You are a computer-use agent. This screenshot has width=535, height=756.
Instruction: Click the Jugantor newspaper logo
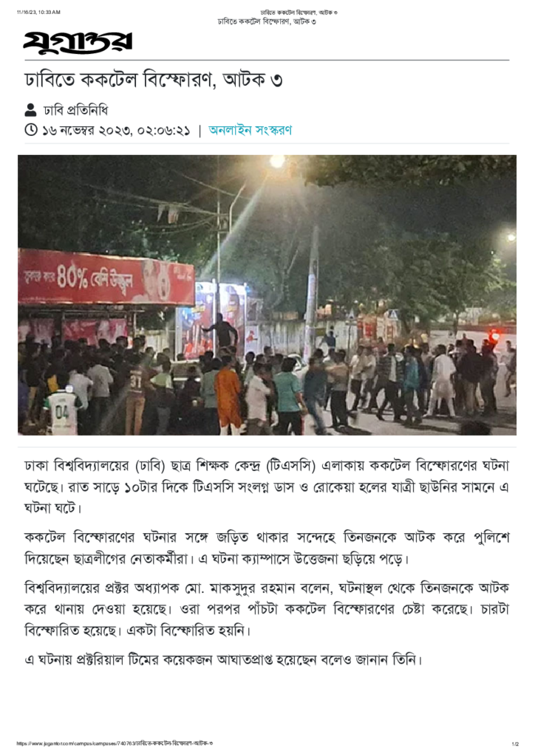click(78, 42)
